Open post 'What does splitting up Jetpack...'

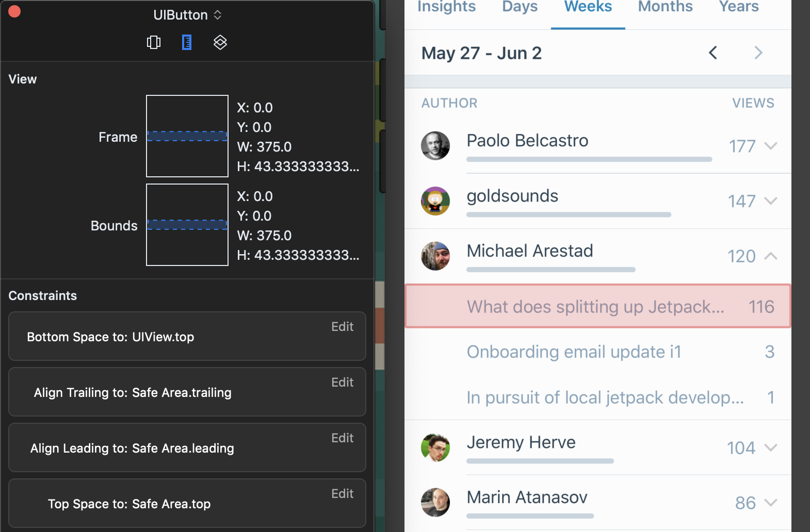click(x=598, y=306)
